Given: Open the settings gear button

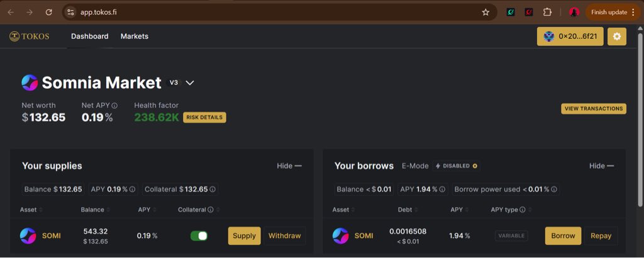Looking at the screenshot, I should click(617, 36).
